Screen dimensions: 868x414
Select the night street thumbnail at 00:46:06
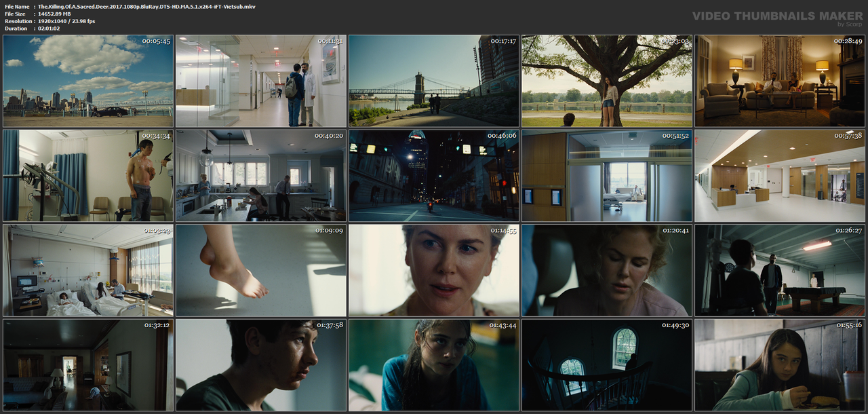click(434, 176)
